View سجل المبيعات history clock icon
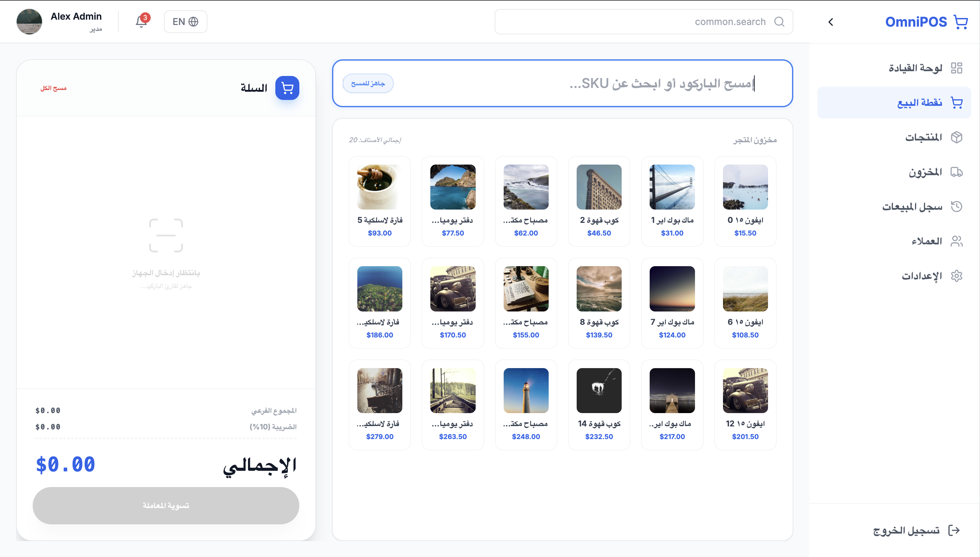The height and width of the screenshot is (557, 980). pos(957,207)
